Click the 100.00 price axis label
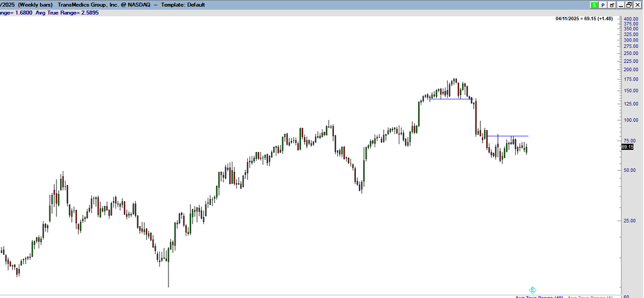This screenshot has height=298, width=644. click(x=631, y=120)
